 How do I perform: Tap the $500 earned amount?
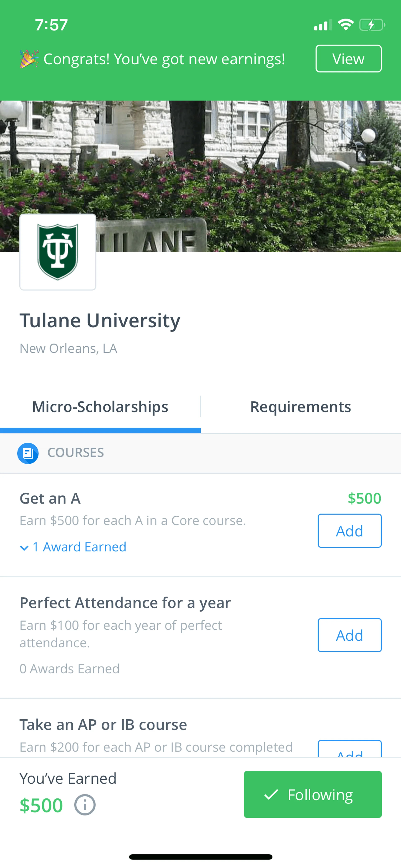(41, 805)
